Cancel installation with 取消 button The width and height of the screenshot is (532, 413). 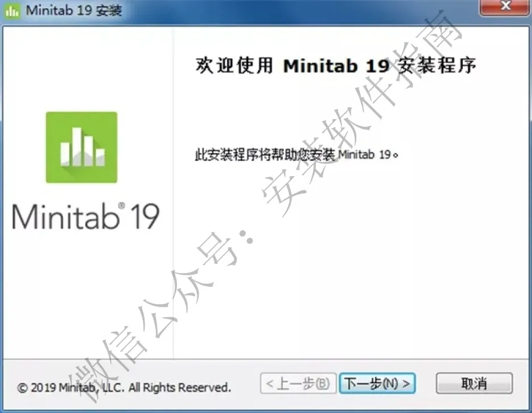click(474, 384)
